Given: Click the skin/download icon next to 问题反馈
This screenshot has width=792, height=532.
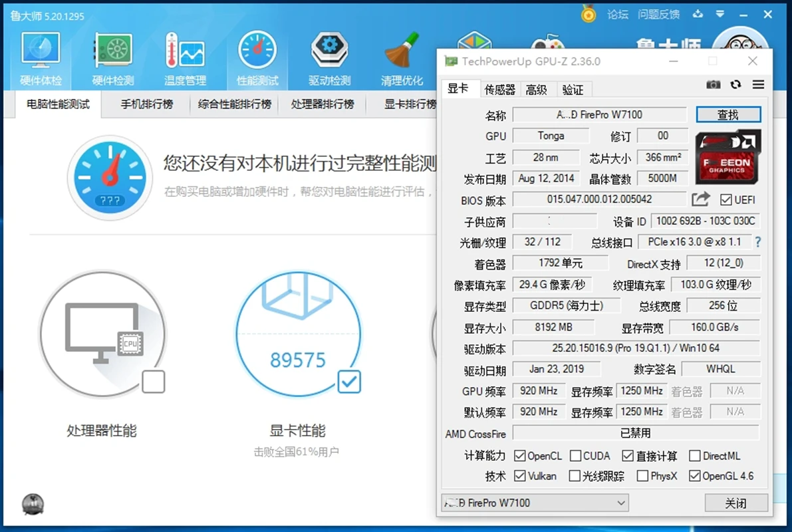Looking at the screenshot, I should tap(698, 14).
